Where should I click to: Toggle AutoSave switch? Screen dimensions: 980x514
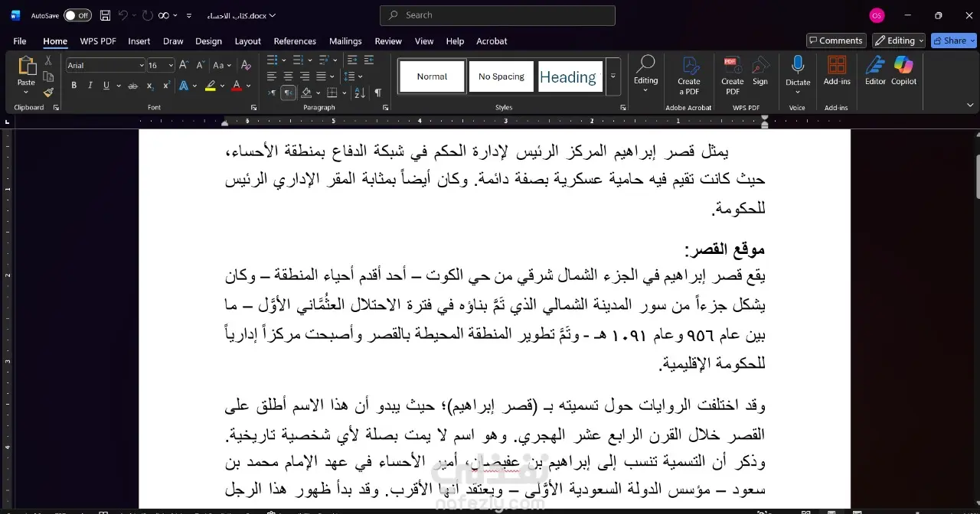click(x=77, y=15)
